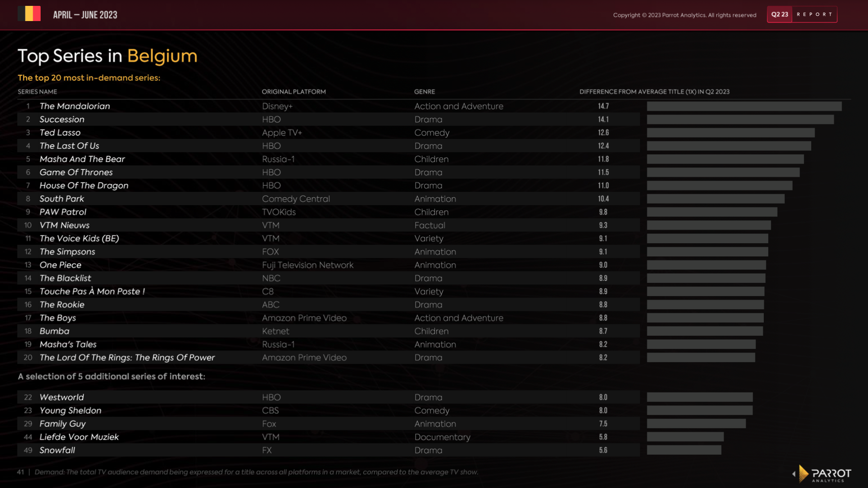Select the Game Of Thrones title
Image resolution: width=868 pixels, height=488 pixels.
point(76,172)
